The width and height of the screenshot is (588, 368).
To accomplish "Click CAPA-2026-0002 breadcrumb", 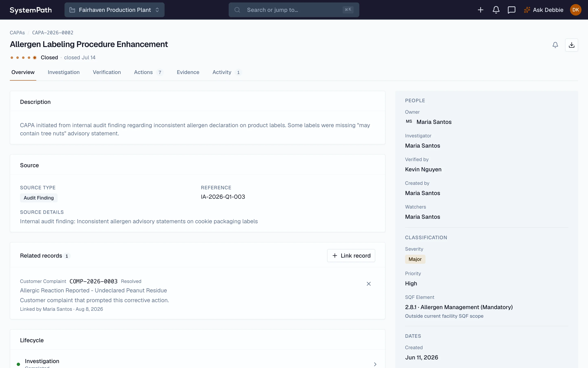I will pos(53,33).
